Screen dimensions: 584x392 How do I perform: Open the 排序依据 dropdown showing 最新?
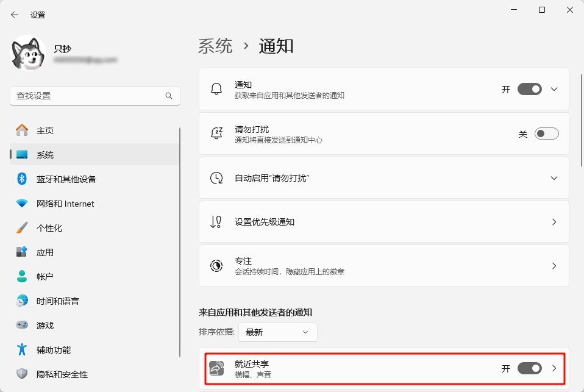coord(277,332)
